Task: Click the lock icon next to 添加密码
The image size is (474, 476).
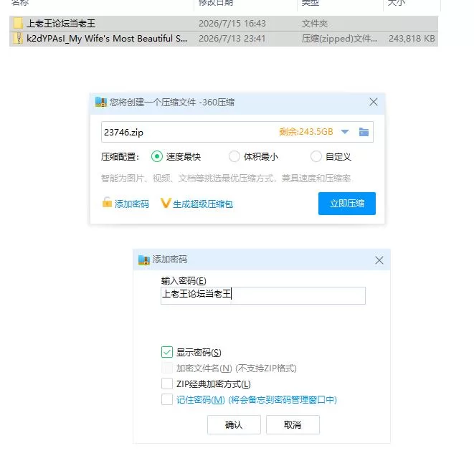Action: tap(107, 202)
